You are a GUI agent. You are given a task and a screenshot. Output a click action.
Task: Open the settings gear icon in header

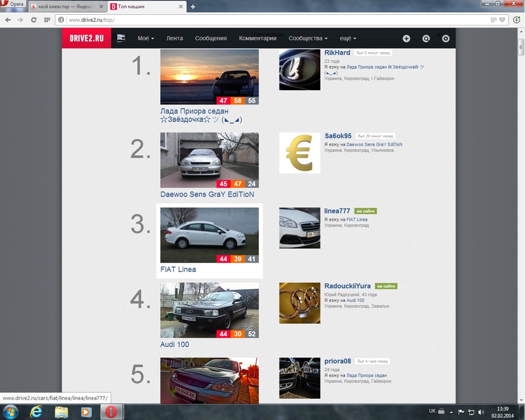pyautogui.click(x=446, y=38)
